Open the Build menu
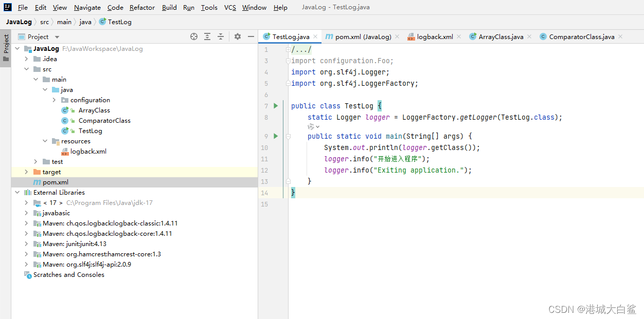The height and width of the screenshot is (319, 644). pyautogui.click(x=169, y=7)
